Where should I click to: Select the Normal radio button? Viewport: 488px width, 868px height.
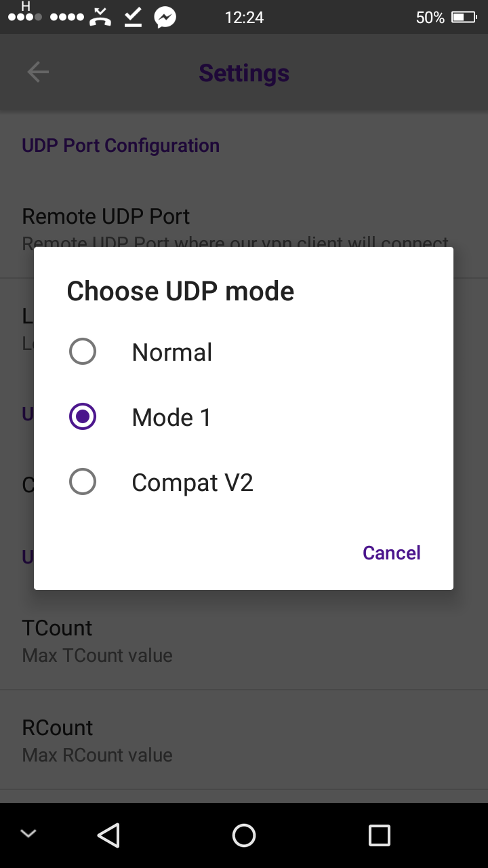[x=83, y=352]
